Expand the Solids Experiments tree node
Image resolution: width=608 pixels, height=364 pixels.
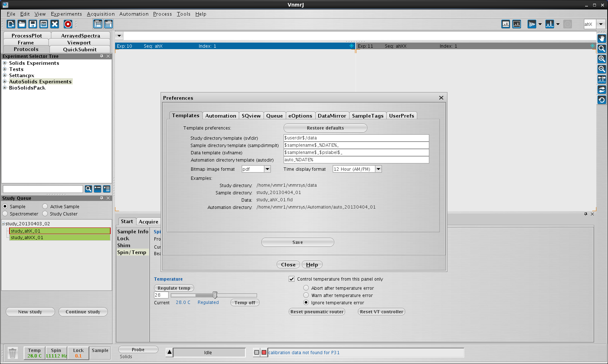click(5, 63)
